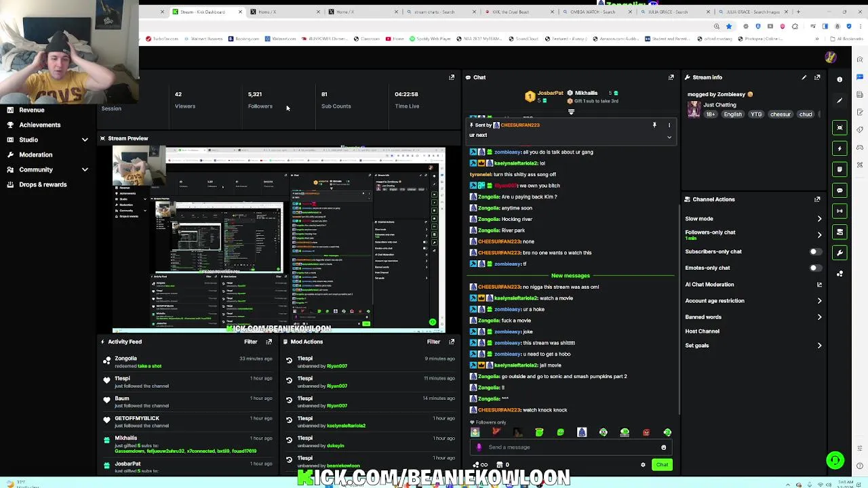The height and width of the screenshot is (488, 868).
Task: Pop out the Stream info panel
Action: tap(817, 77)
